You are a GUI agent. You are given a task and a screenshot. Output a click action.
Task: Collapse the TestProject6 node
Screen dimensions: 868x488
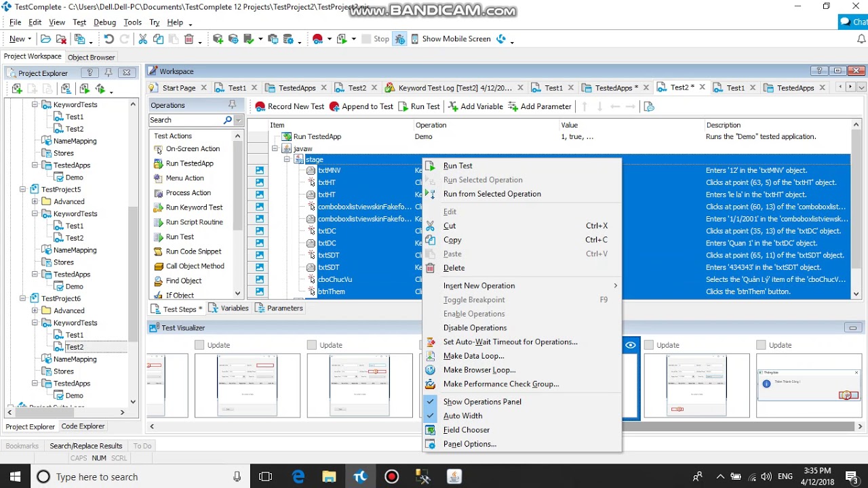point(22,299)
